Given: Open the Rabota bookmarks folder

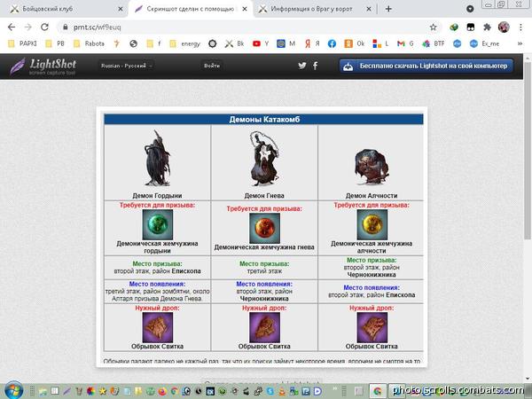Looking at the screenshot, I should point(90,43).
